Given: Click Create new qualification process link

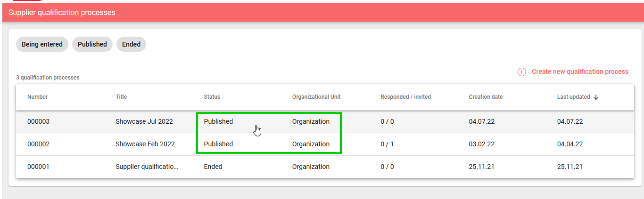Looking at the screenshot, I should click(x=580, y=72).
